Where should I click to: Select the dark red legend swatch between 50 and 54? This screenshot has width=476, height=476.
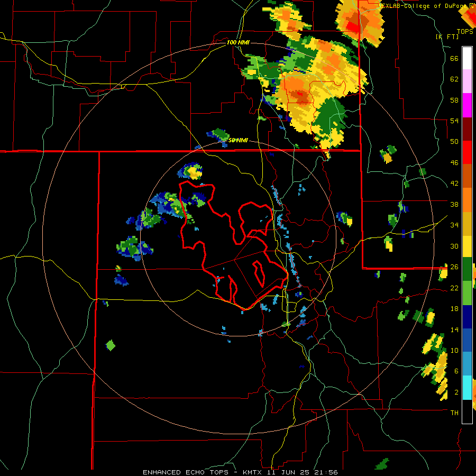point(467,129)
